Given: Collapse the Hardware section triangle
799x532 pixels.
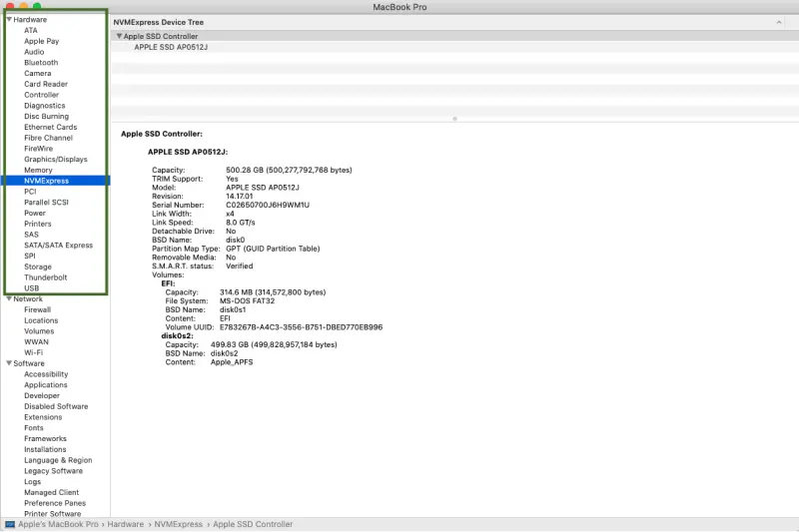Looking at the screenshot, I should tap(9, 19).
